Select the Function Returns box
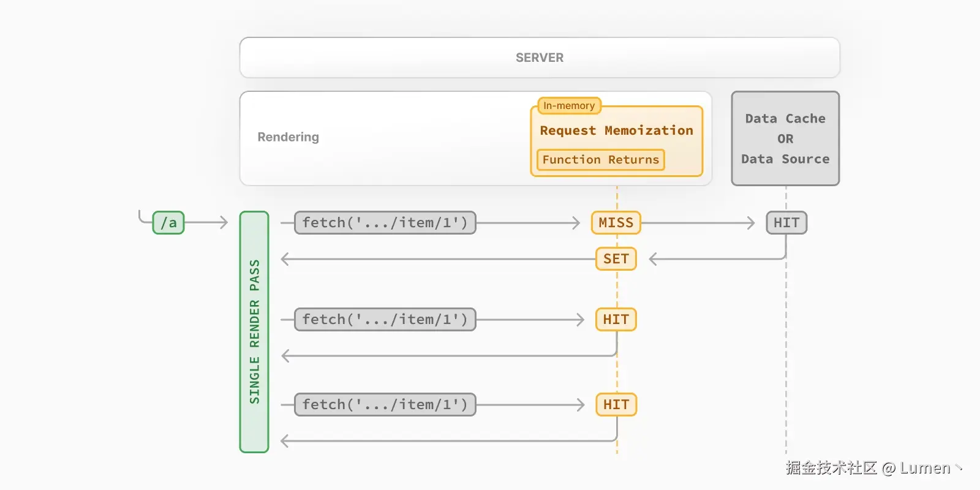The image size is (980, 490). [600, 160]
